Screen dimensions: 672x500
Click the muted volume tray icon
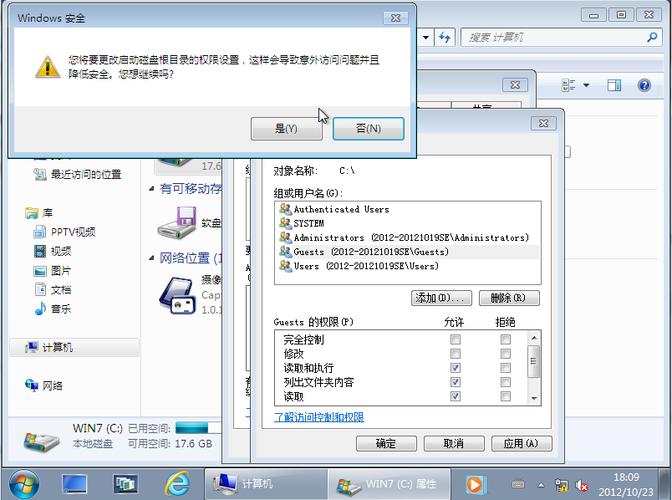582,485
